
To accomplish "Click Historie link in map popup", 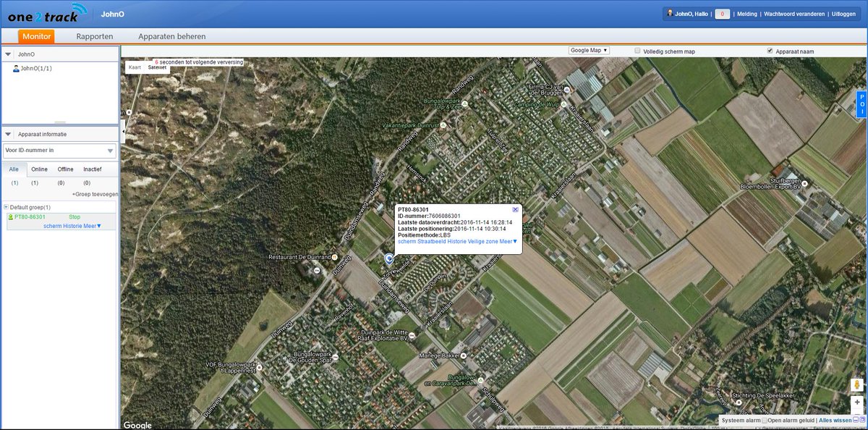I will pos(457,241).
